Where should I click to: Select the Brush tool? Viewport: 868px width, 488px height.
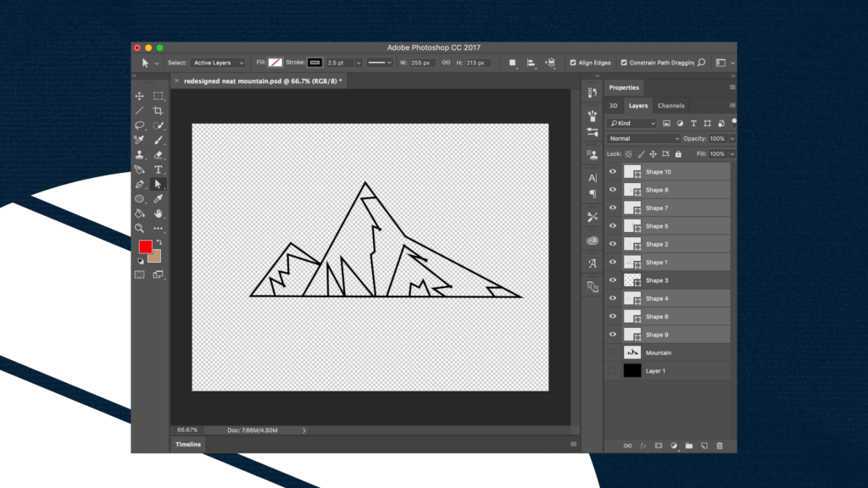click(x=159, y=140)
